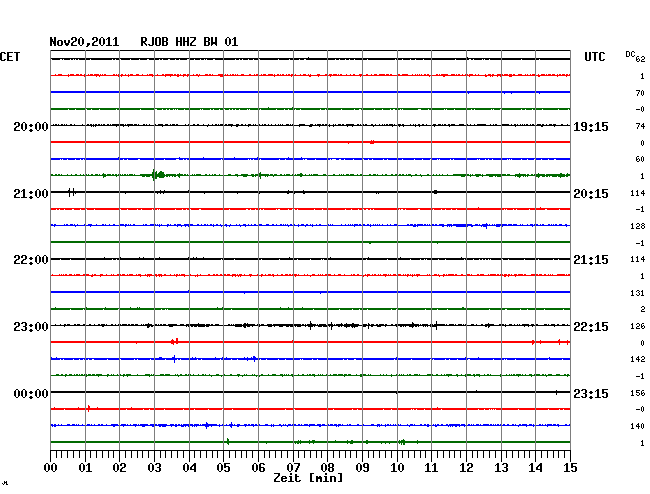650x494 pixels.
Task: Click the 11 minute axis tick label
Action: 431,467
